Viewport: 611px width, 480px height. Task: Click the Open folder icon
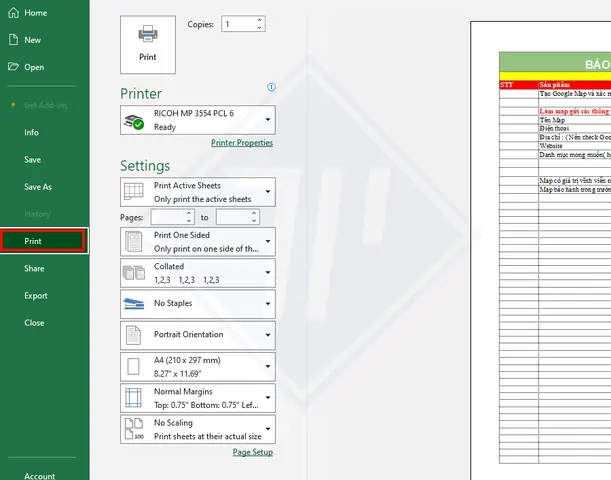click(13, 67)
